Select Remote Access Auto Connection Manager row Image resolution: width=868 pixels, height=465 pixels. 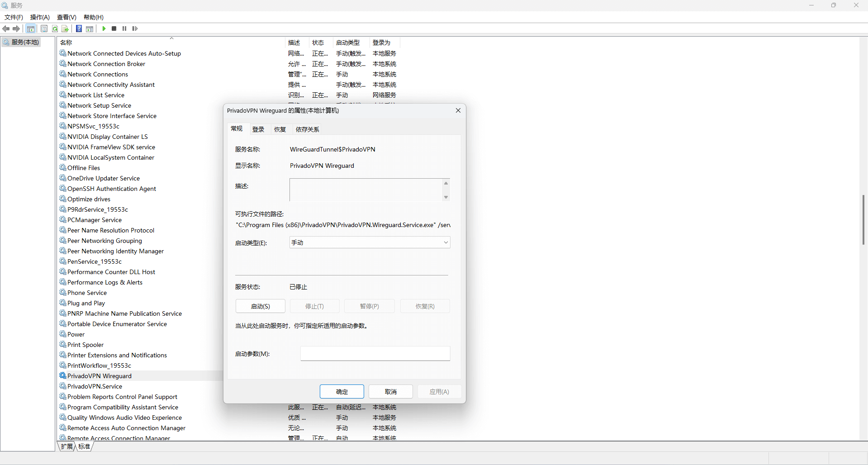pyautogui.click(x=229, y=428)
